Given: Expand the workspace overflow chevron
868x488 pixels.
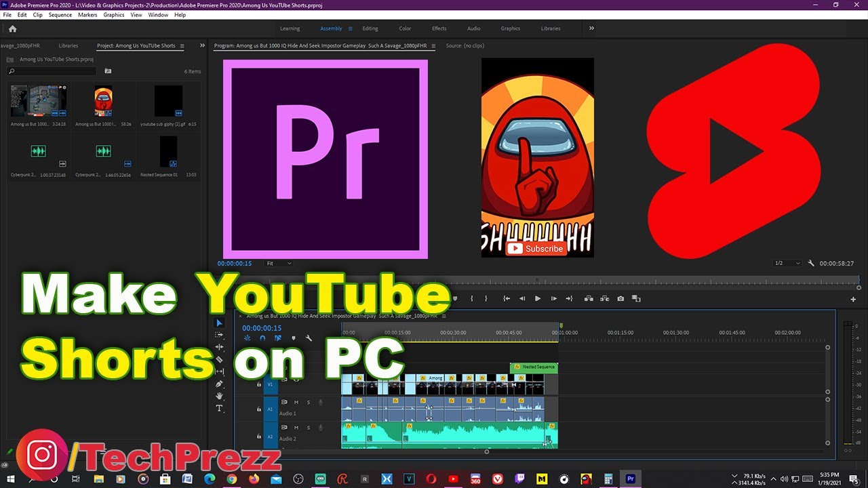Looking at the screenshot, I should pyautogui.click(x=591, y=28).
